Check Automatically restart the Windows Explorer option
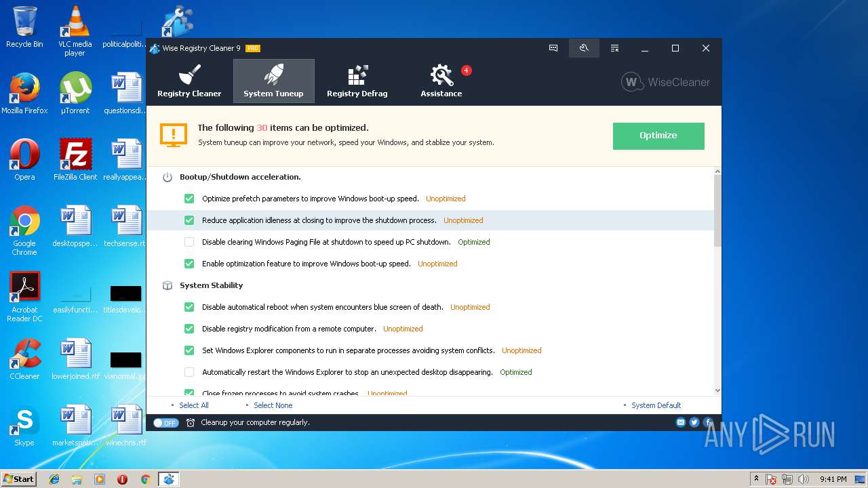This screenshot has height=488, width=868. (189, 372)
